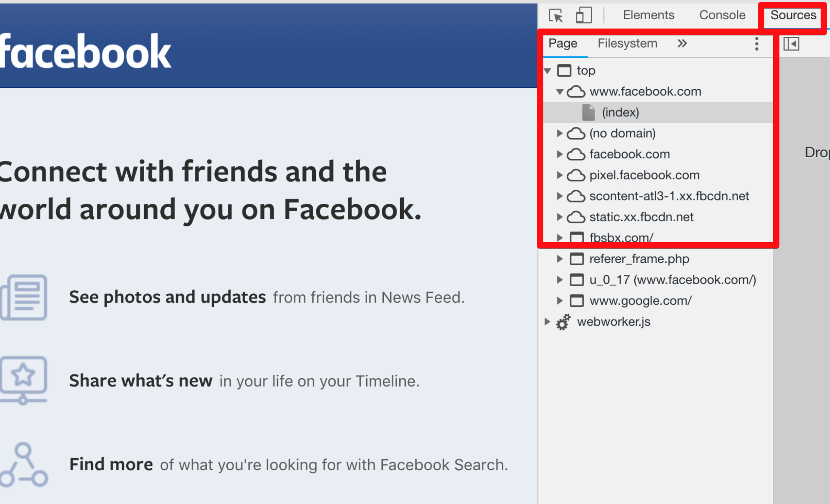The image size is (830, 504).
Task: Click the Facebook Search network icon
Action: [x=24, y=465]
